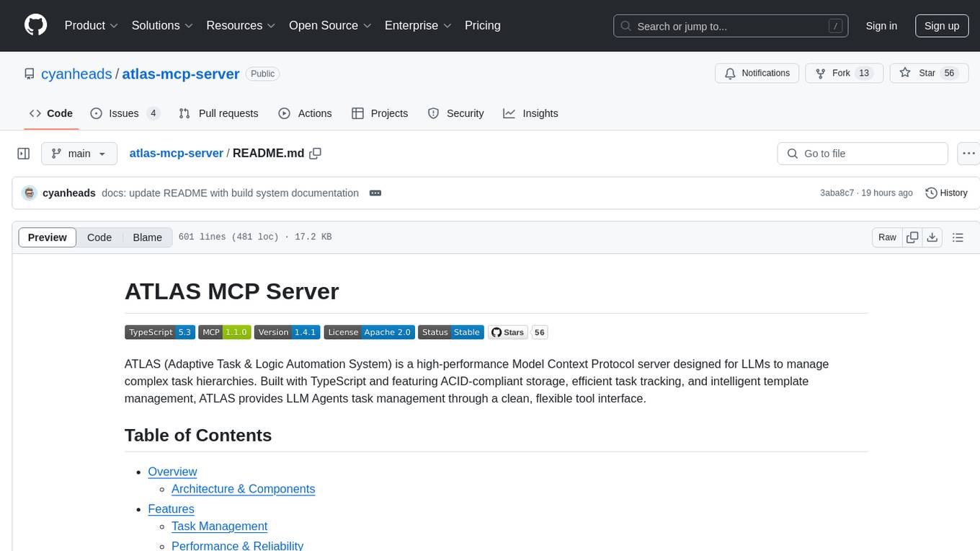Expand the Enterprise menu
Viewport: 980px width, 551px height.
pyautogui.click(x=418, y=25)
